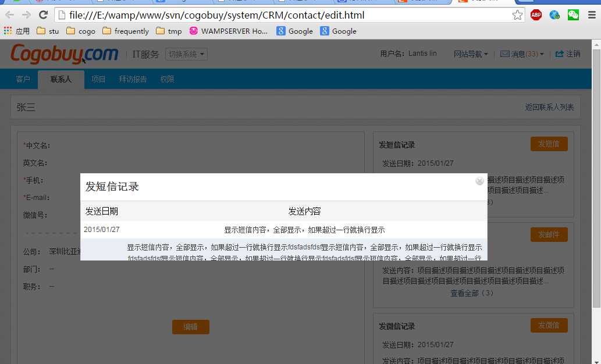The height and width of the screenshot is (364, 601).
Task: Click the IT服务 header label
Action: [x=145, y=55]
